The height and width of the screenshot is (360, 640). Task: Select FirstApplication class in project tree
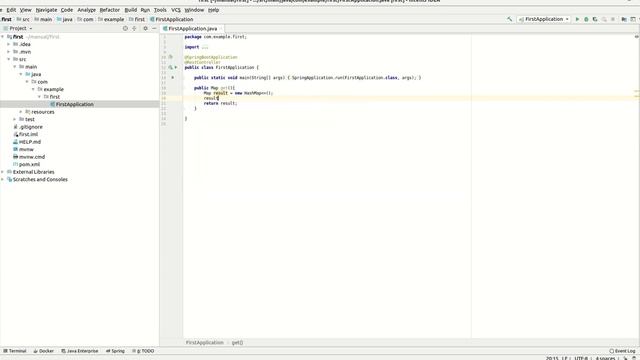point(75,104)
